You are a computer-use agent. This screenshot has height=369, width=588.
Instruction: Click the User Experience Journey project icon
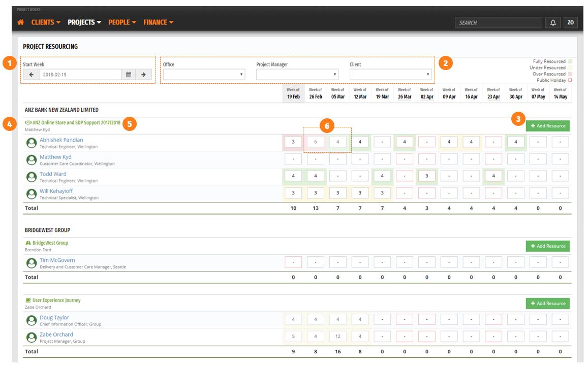pos(28,300)
